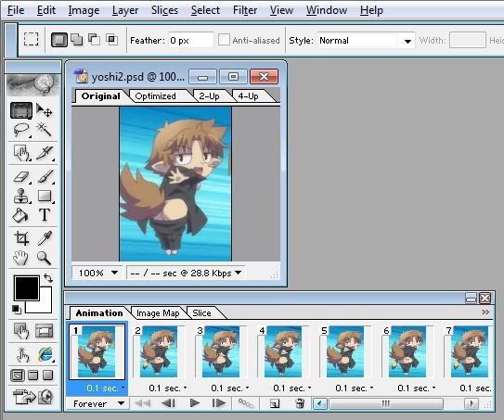Select the Type tool
The width and height of the screenshot is (504, 420).
pos(45,215)
